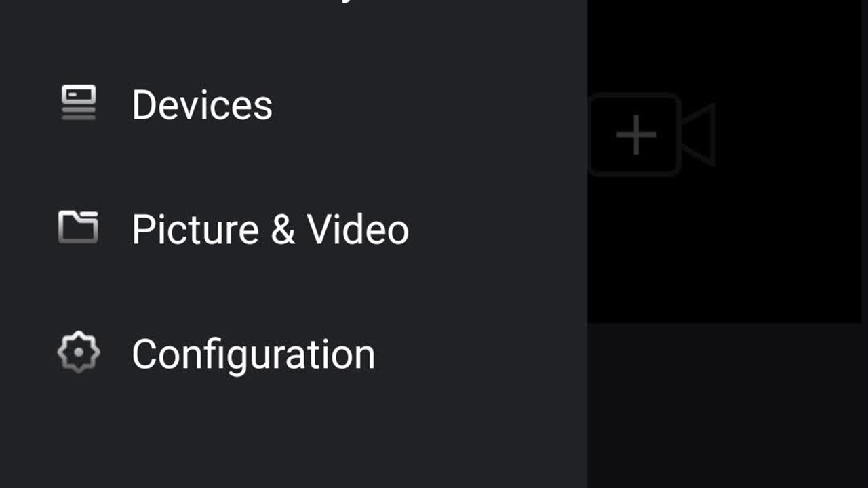Go to Devices from the side drawer
This screenshot has width=868, height=488.
click(x=201, y=105)
